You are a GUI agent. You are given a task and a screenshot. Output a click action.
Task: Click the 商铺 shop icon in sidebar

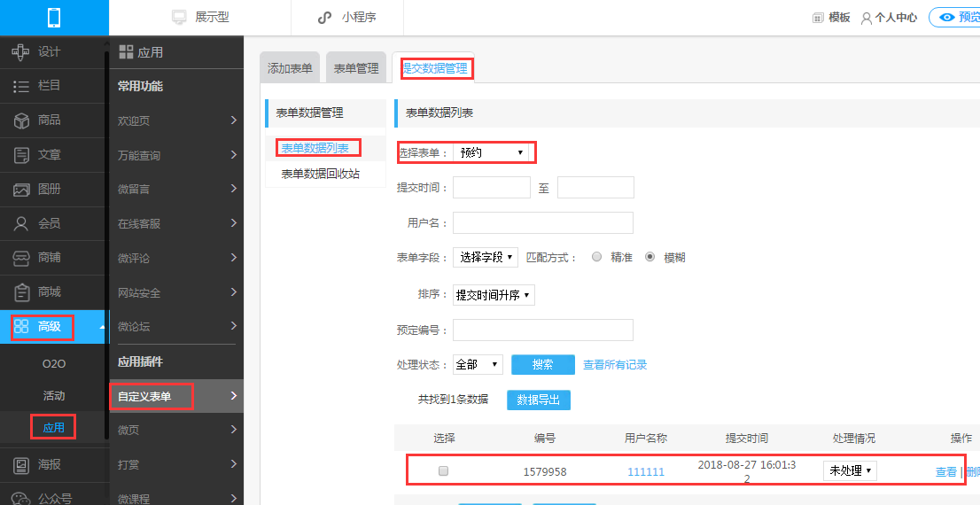21,258
